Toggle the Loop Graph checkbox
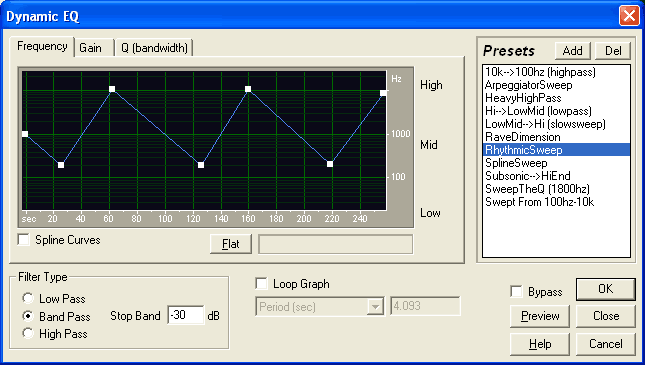The width and height of the screenshot is (645, 365). pyautogui.click(x=261, y=284)
